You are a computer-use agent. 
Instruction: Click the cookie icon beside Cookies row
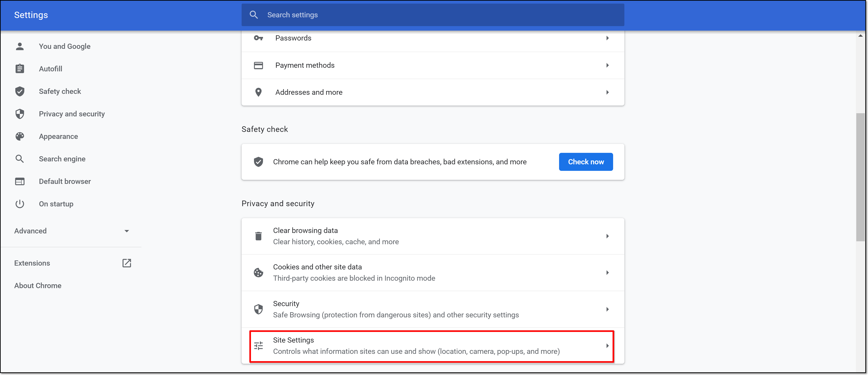click(x=258, y=273)
